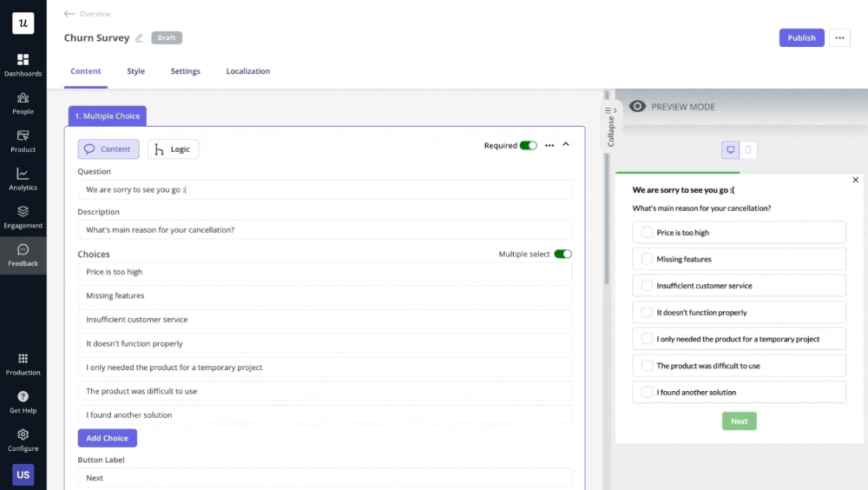Edit the 'temporary project' choice field

click(x=325, y=367)
